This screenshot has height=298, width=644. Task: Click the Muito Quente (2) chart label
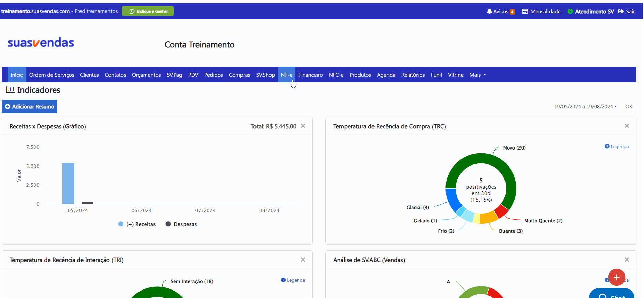point(543,221)
